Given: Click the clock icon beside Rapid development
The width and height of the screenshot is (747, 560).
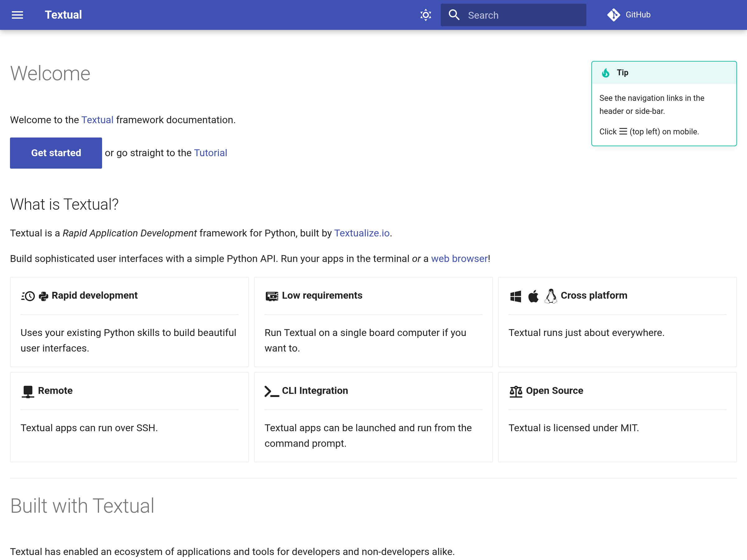Looking at the screenshot, I should pyautogui.click(x=28, y=296).
